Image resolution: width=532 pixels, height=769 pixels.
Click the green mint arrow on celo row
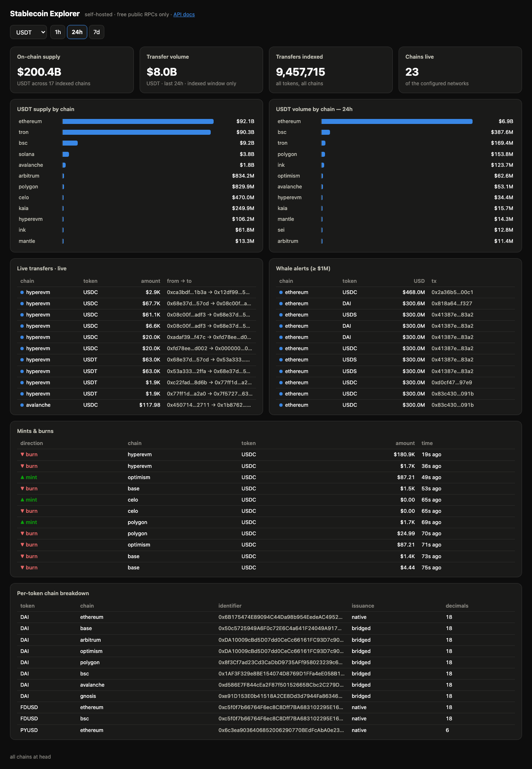pos(22,500)
